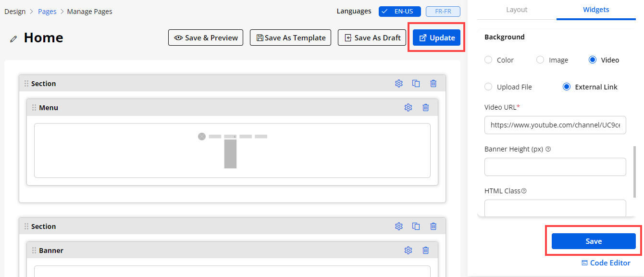Open the Code Editor link
The width and height of the screenshot is (644, 277).
click(x=606, y=263)
